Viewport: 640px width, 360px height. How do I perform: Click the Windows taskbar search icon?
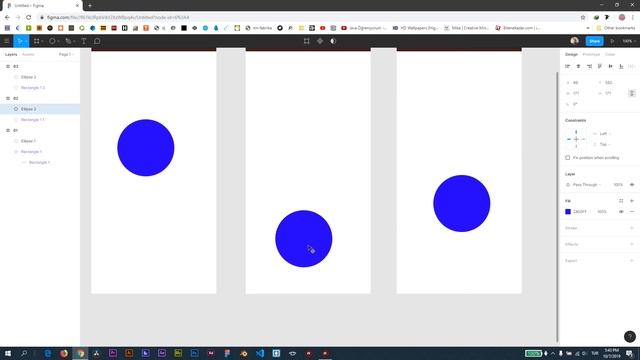click(24, 353)
